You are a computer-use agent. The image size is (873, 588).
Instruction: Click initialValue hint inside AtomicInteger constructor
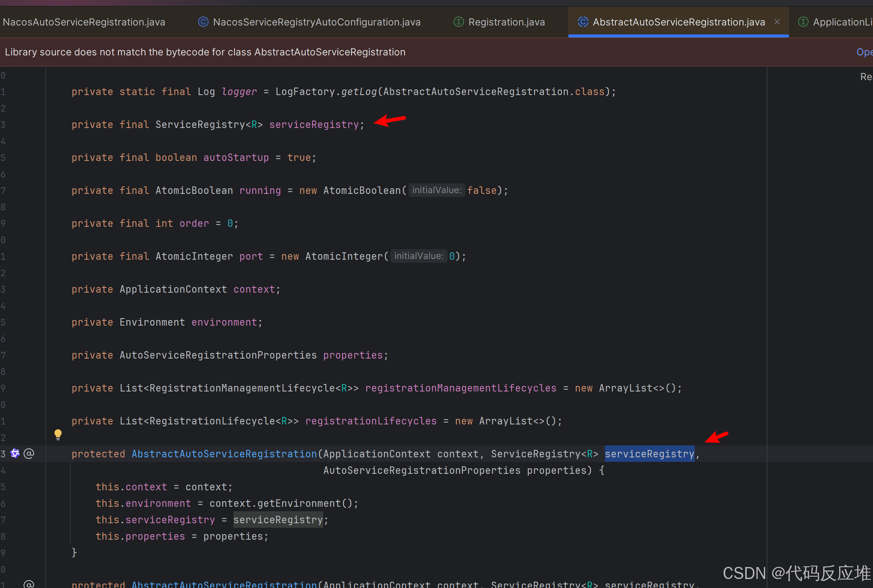418,256
